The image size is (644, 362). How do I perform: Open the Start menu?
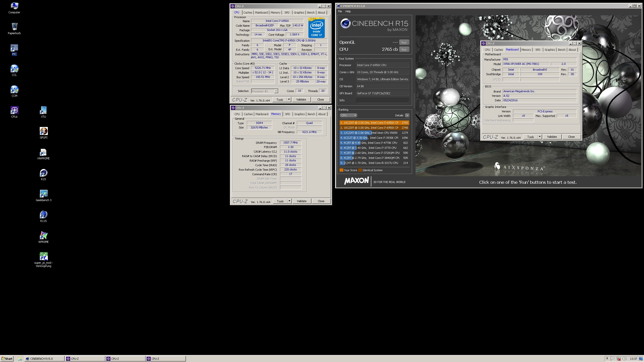7,359
